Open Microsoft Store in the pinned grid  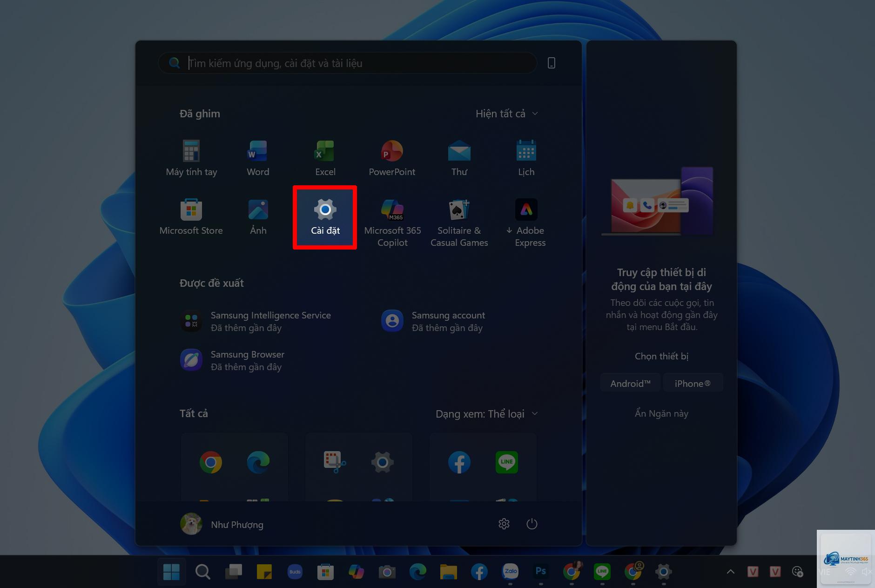191,217
